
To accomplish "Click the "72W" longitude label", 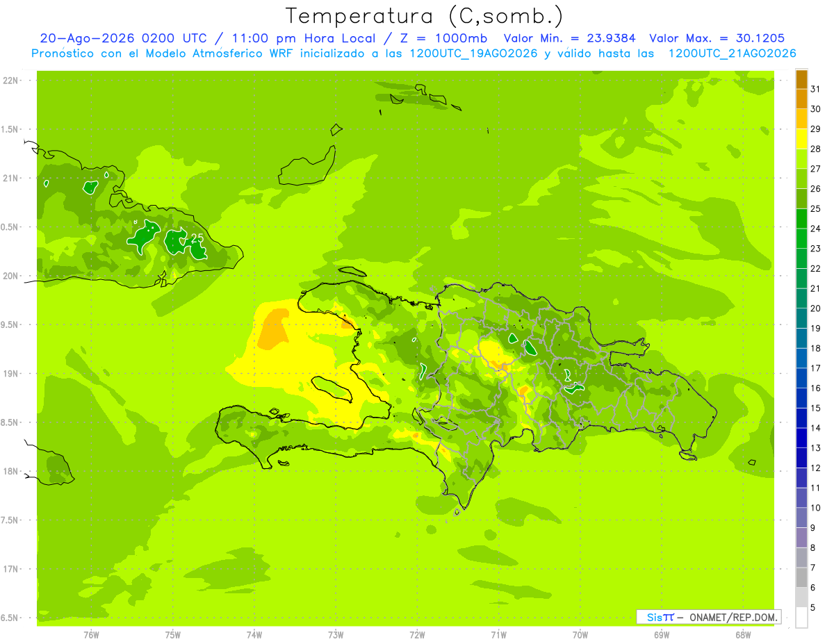I will tap(417, 635).
